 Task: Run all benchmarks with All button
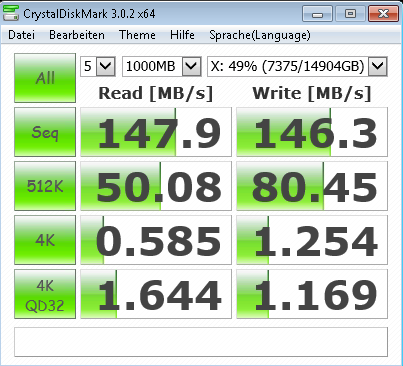[45, 78]
